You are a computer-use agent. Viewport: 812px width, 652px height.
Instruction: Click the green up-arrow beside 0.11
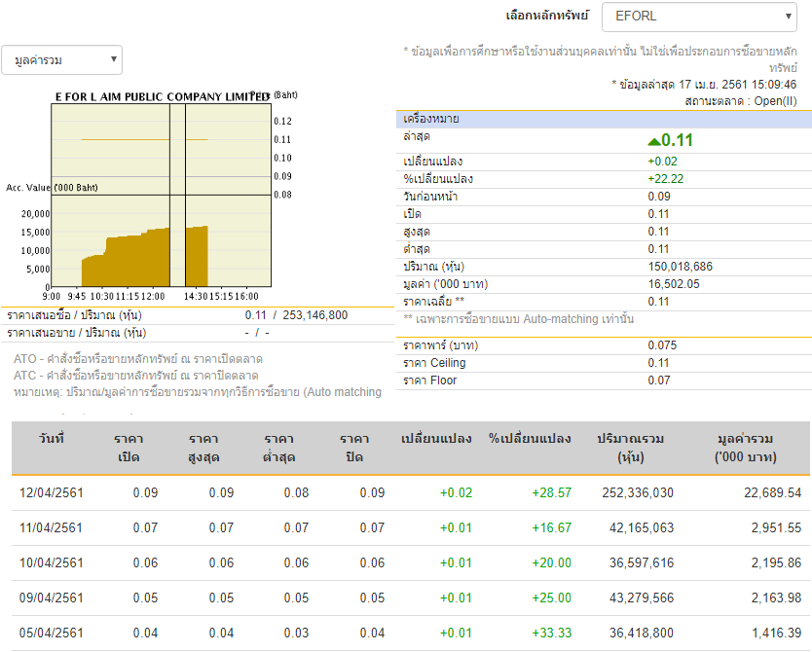tap(654, 141)
